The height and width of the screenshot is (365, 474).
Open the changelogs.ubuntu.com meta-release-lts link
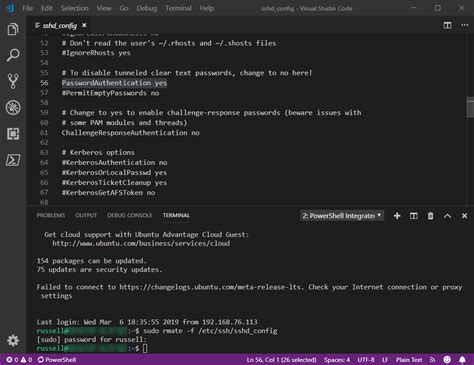click(x=211, y=287)
